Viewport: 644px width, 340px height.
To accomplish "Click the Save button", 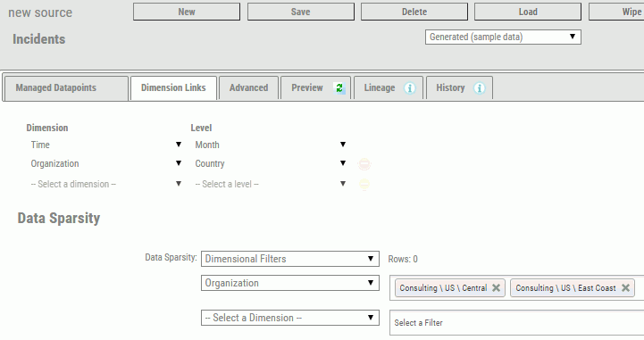I will pyautogui.click(x=301, y=12).
